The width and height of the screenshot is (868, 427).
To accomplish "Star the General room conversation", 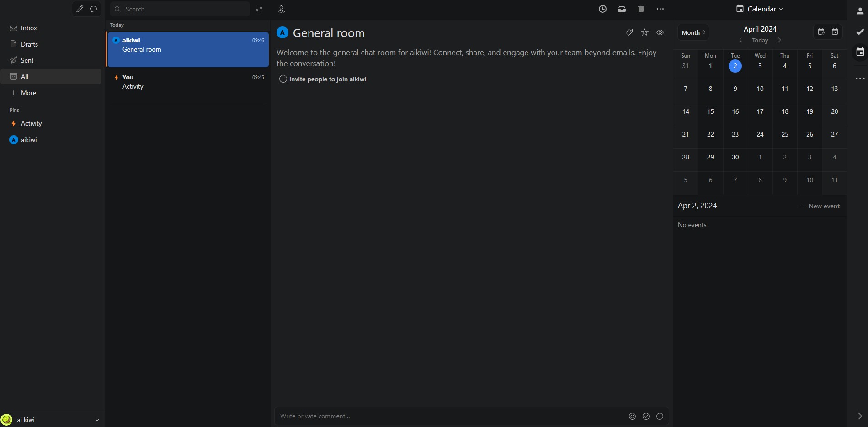I will click(644, 32).
